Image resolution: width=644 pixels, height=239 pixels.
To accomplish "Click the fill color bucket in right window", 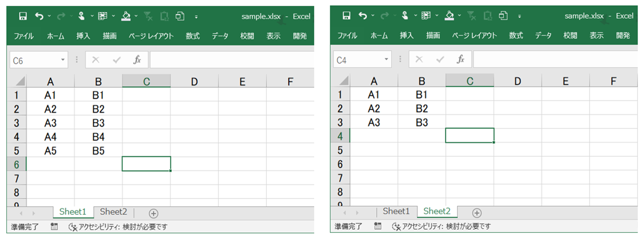I will [x=449, y=16].
